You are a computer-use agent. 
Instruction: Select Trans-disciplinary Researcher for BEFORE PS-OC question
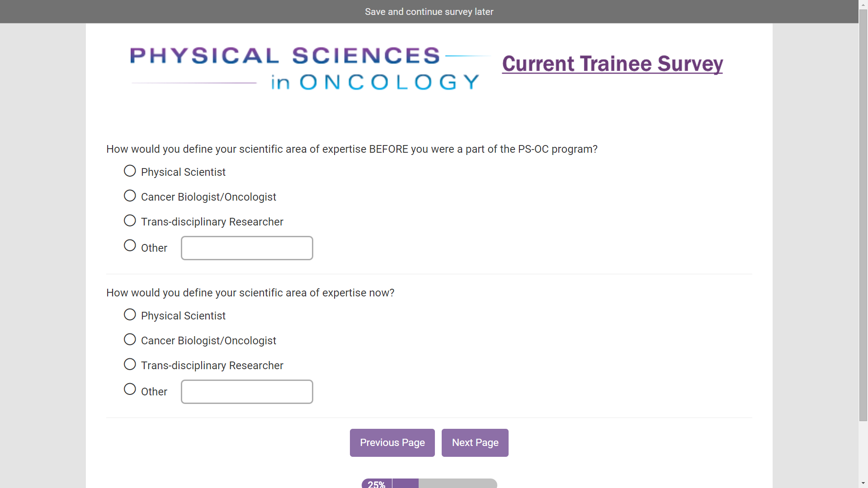130,221
